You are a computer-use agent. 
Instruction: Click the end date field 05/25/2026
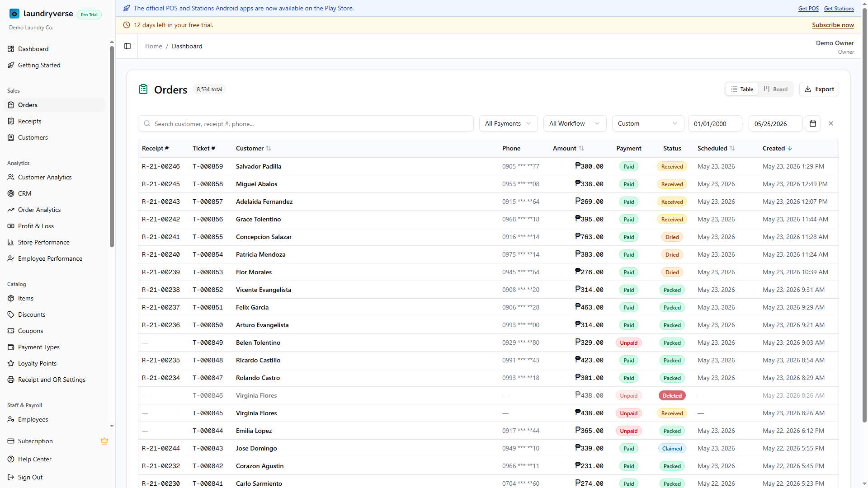pyautogui.click(x=775, y=123)
